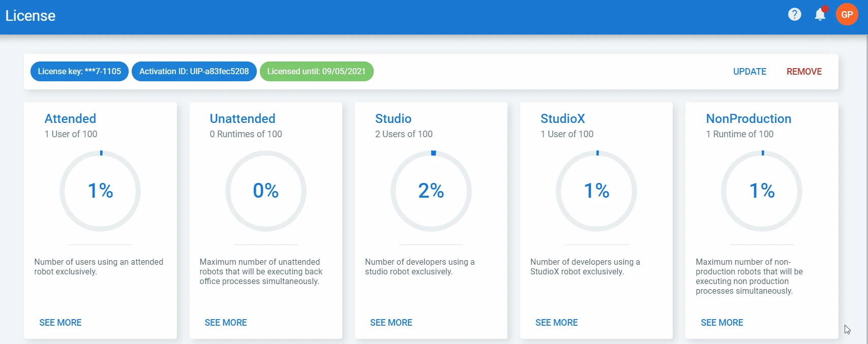The image size is (868, 344).
Task: Click the '0 Runtimes of 100' text
Action: [x=246, y=134]
